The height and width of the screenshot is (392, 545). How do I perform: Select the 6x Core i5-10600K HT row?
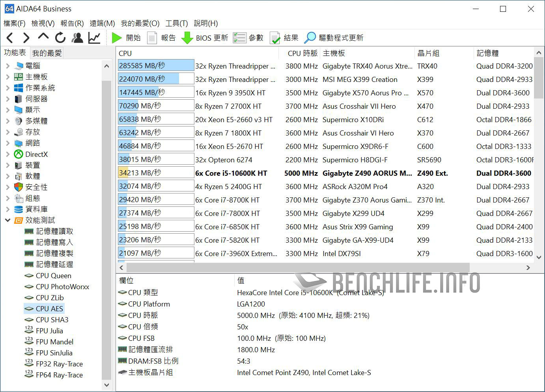(231, 173)
